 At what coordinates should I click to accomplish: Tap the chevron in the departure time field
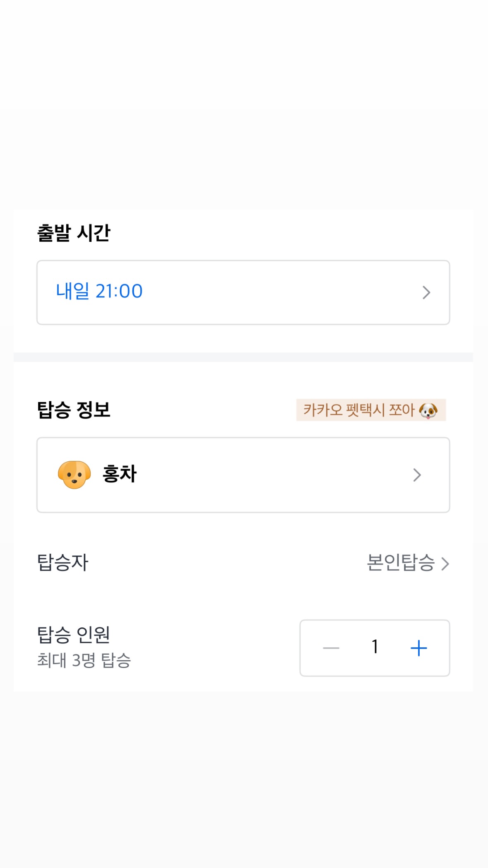[x=426, y=292]
